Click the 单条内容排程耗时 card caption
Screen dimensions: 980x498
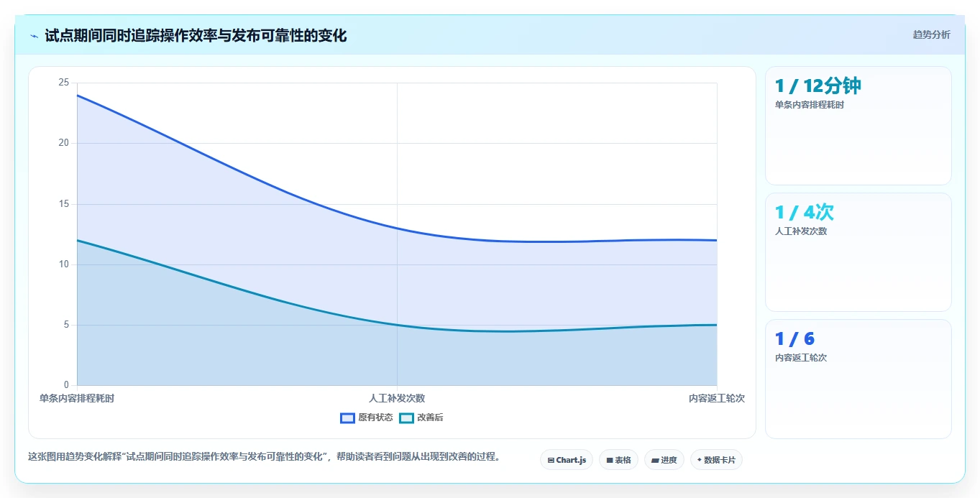(810, 105)
